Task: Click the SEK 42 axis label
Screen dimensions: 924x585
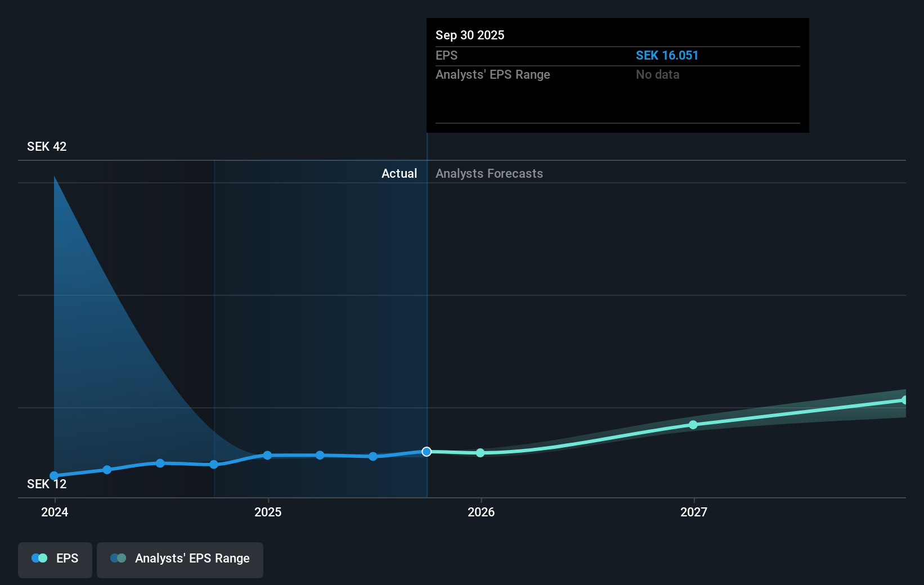Action: 46,146
